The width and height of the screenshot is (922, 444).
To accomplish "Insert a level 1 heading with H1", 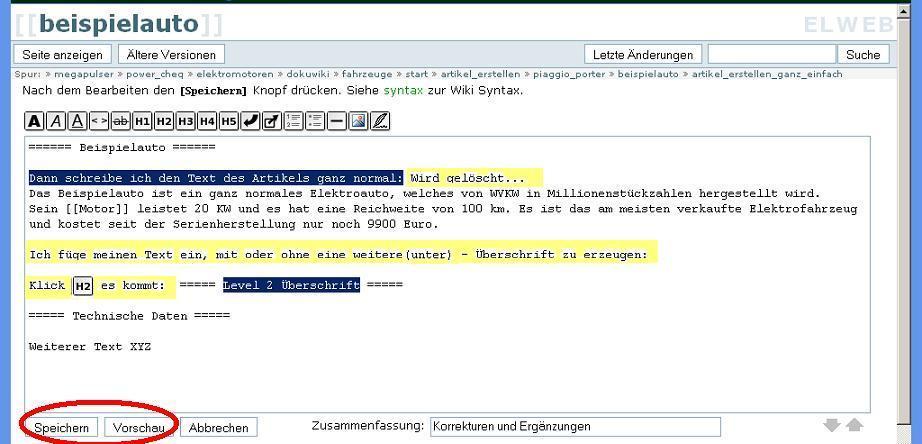I will [x=142, y=121].
